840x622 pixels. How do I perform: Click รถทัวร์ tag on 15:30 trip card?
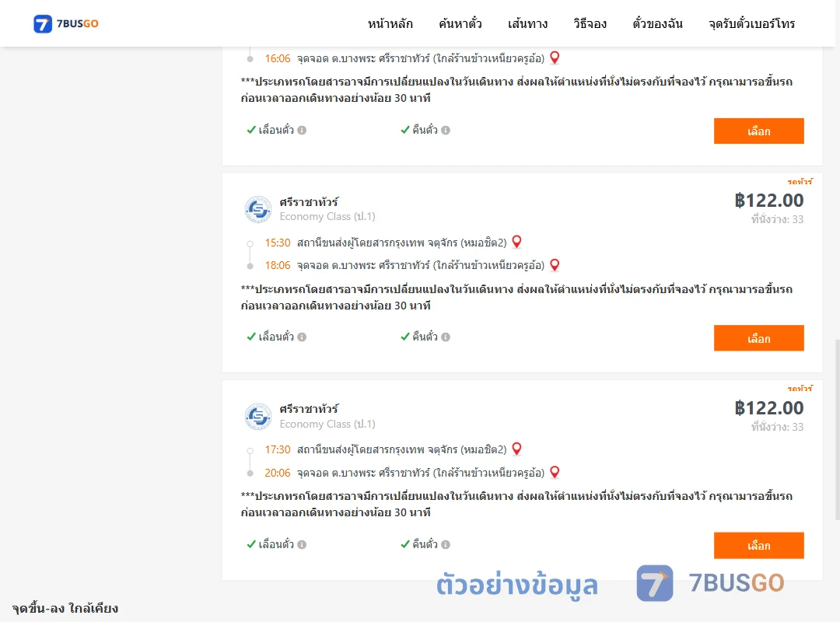[800, 182]
